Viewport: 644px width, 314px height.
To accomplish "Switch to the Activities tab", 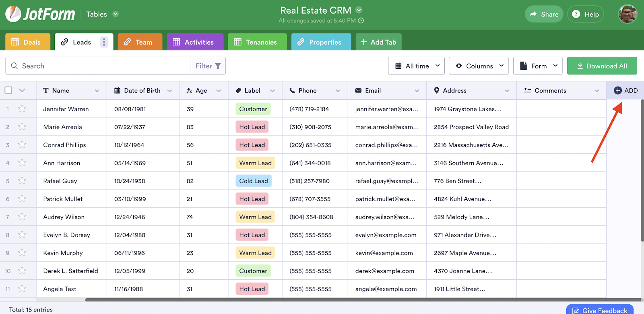I will tap(195, 42).
